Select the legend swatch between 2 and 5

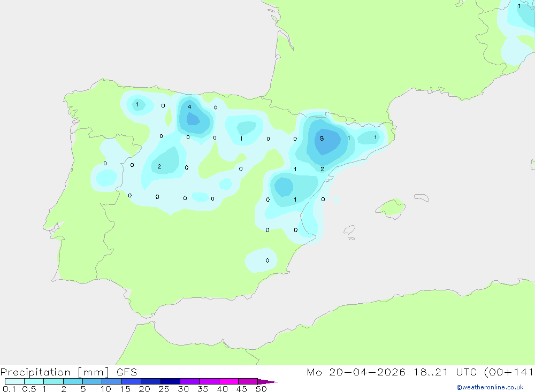73,381
